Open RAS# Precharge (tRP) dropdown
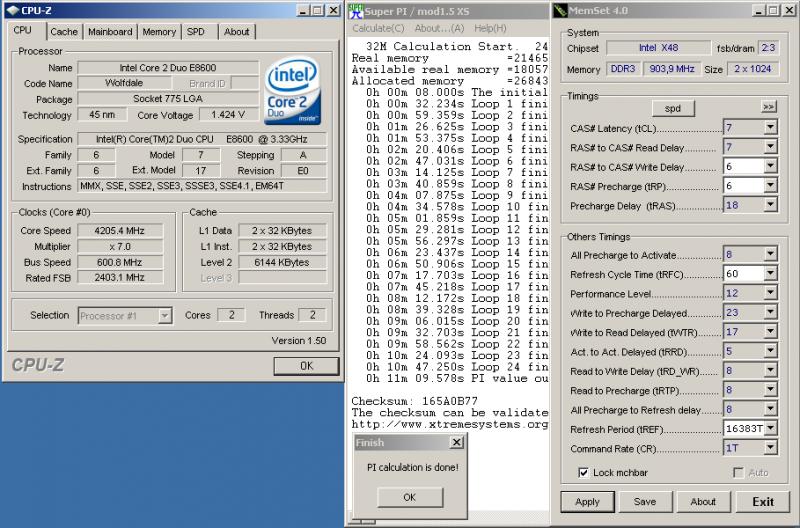This screenshot has width=800, height=528. tap(770, 186)
